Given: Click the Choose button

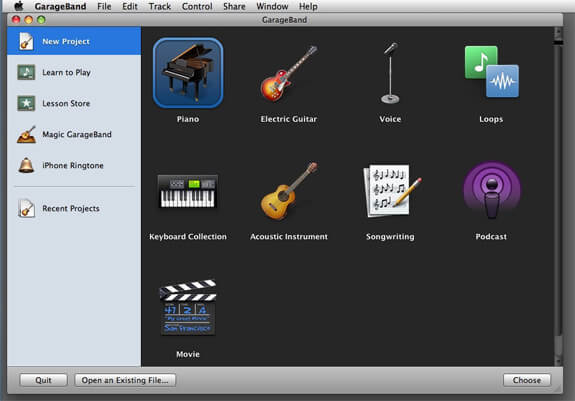Looking at the screenshot, I should click(x=527, y=380).
